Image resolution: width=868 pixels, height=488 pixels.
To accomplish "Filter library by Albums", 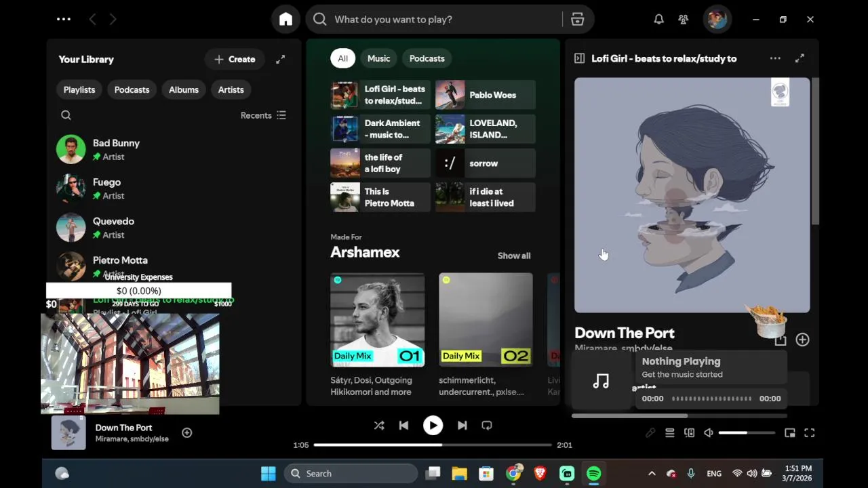I will (184, 89).
